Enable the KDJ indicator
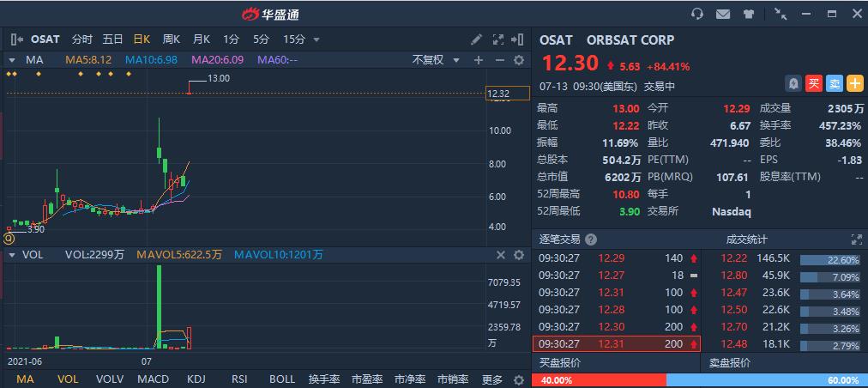 pos(196,379)
